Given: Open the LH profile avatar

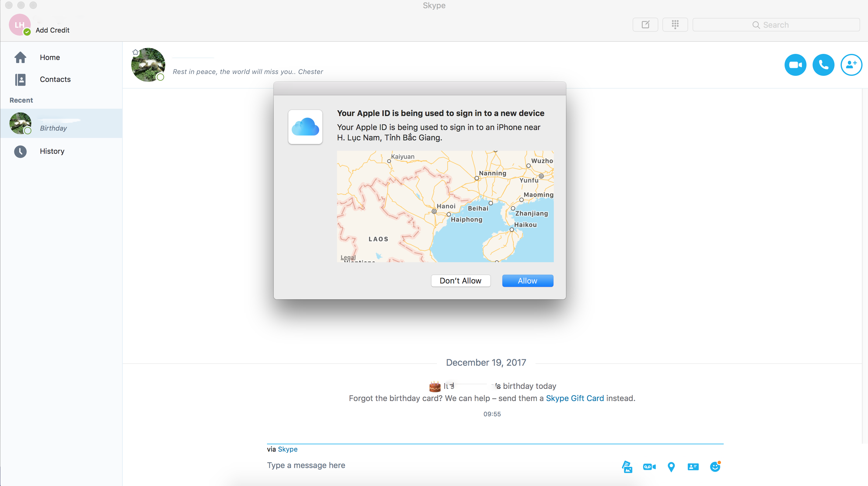Looking at the screenshot, I should pyautogui.click(x=19, y=25).
